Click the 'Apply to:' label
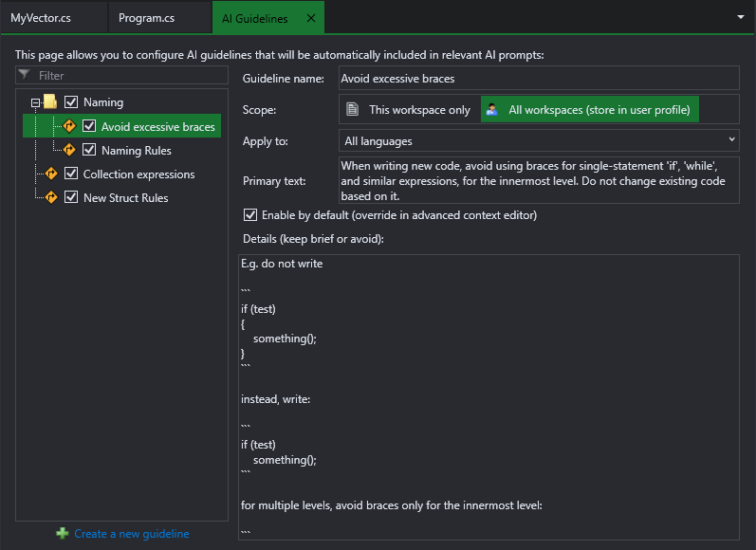 266,141
